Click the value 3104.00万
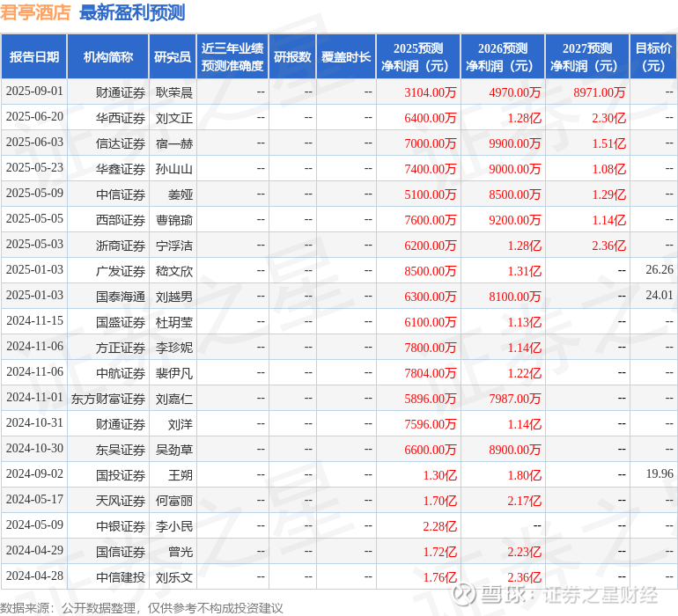Image resolution: width=678 pixels, height=616 pixels. click(x=431, y=92)
